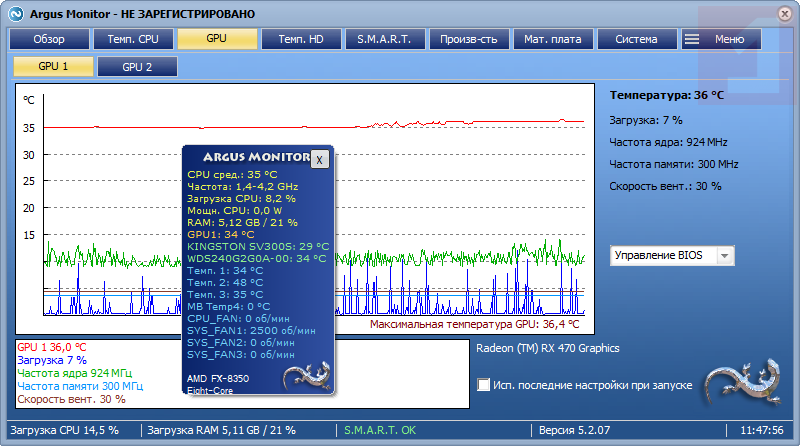Click the 11:47:56 clock in the status bar
This screenshot has width=800, height=446.
pyautogui.click(x=762, y=430)
